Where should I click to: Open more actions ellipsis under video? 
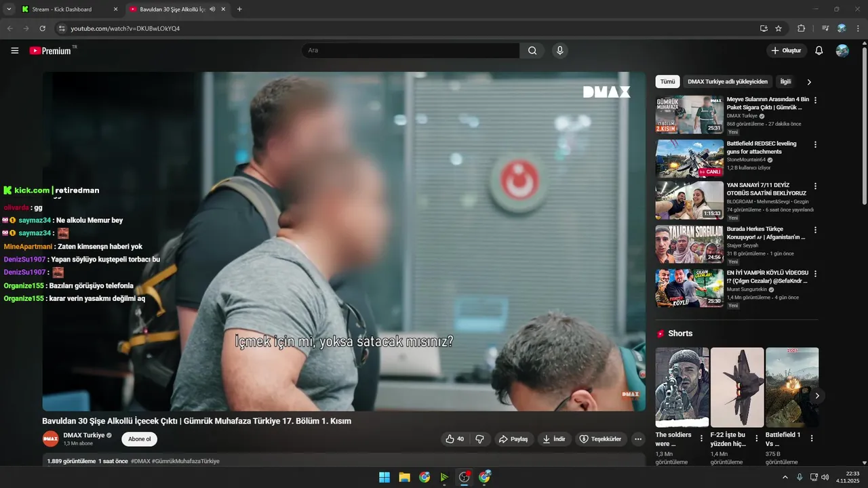[x=637, y=439]
